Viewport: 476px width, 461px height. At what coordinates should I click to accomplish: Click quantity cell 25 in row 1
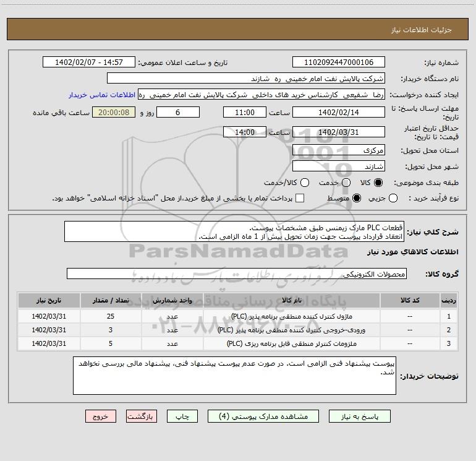point(111,316)
